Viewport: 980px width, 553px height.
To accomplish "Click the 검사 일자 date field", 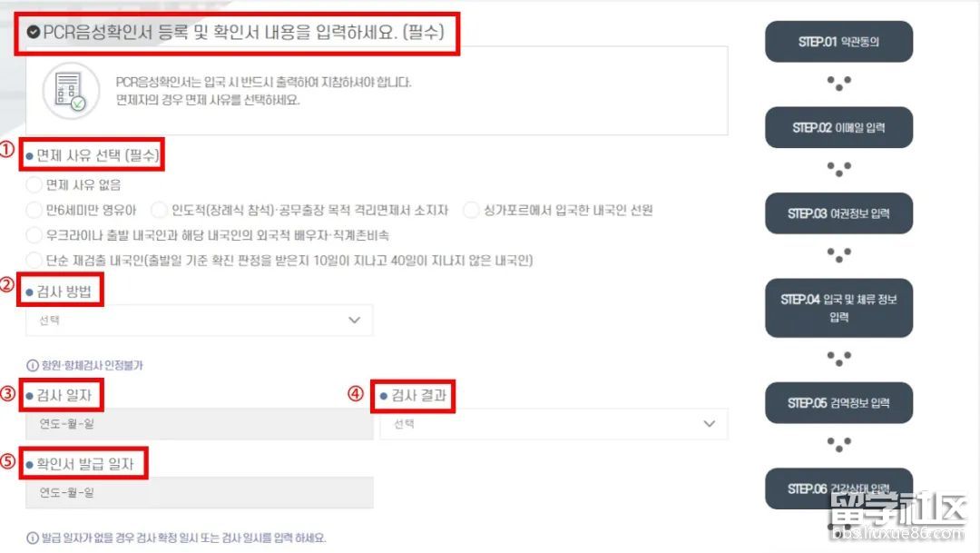I will [200, 423].
